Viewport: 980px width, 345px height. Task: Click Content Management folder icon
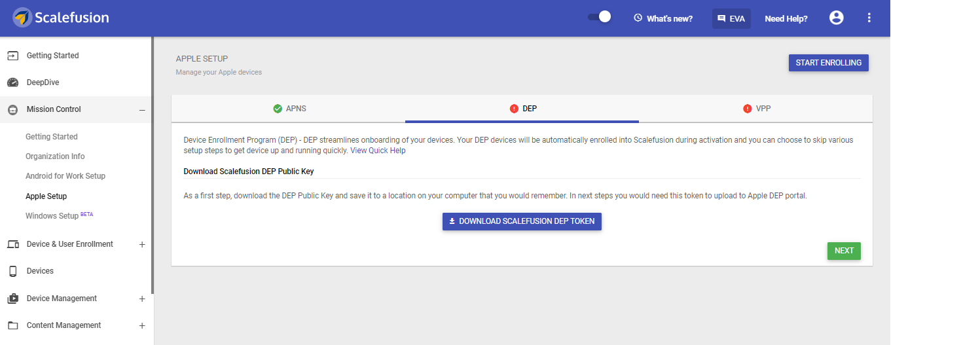click(12, 325)
